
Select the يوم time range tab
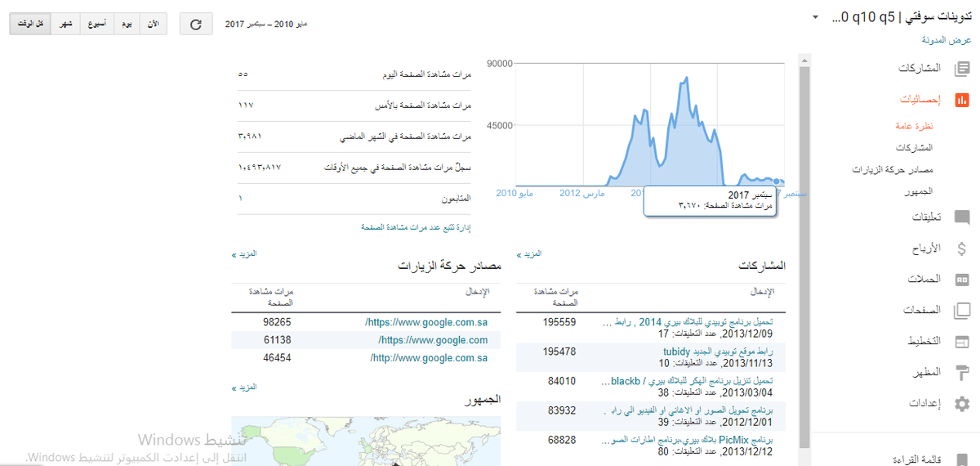127,25
